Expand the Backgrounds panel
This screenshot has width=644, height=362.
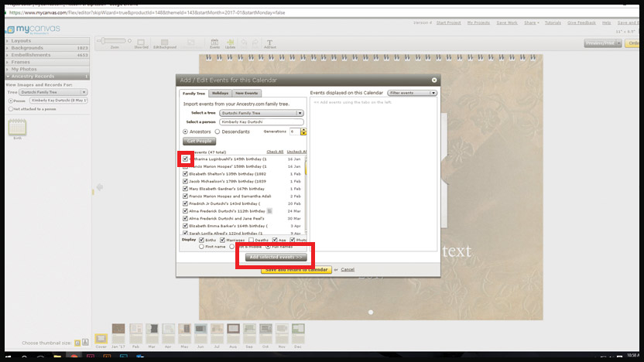[x=47, y=48]
